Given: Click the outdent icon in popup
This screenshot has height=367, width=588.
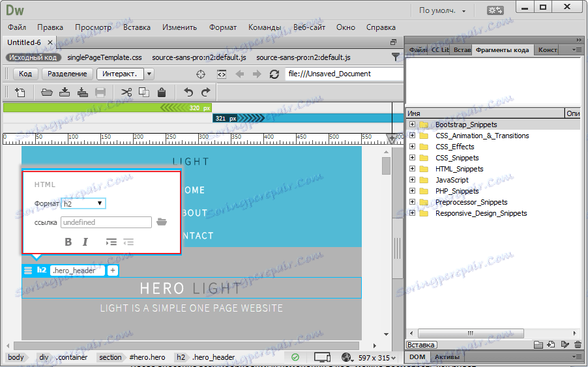Looking at the screenshot, I should coord(128,242).
